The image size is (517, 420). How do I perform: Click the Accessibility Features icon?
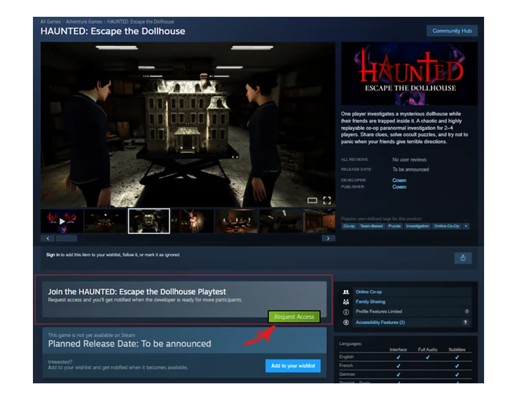[346, 322]
